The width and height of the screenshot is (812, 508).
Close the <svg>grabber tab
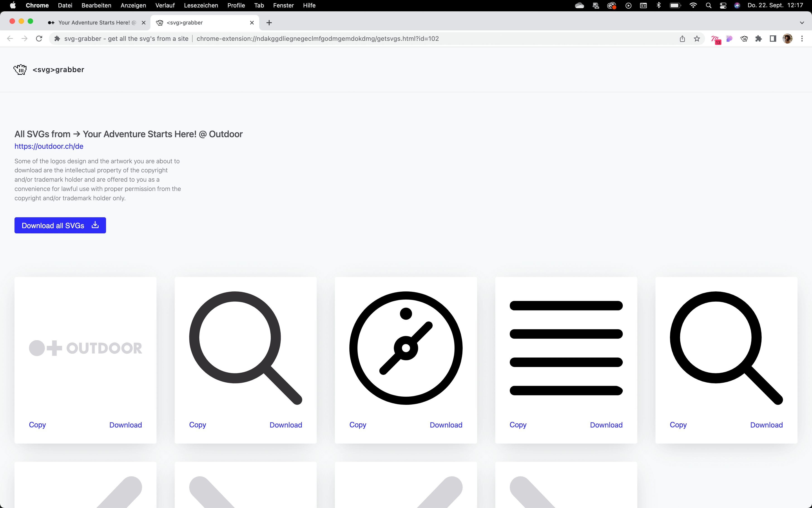(252, 22)
